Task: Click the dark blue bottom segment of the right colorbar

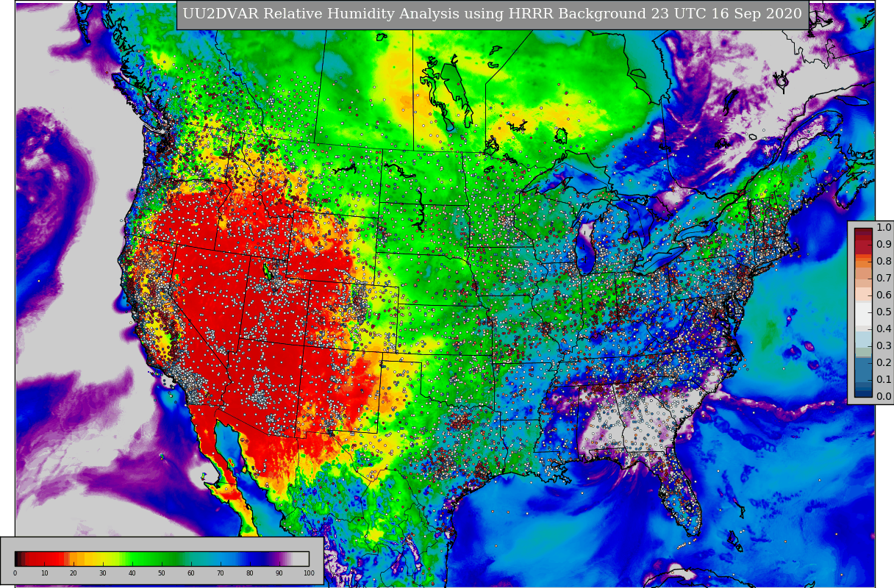Action: click(863, 392)
